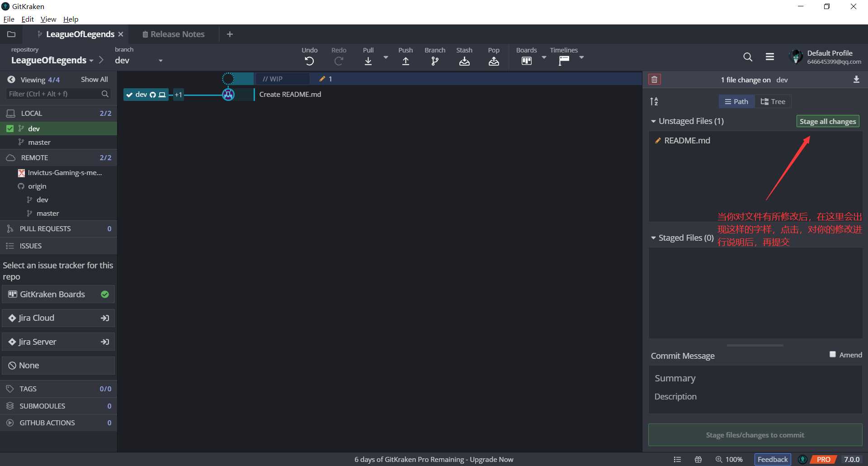Click the download arrow in commit panel

pyautogui.click(x=856, y=80)
